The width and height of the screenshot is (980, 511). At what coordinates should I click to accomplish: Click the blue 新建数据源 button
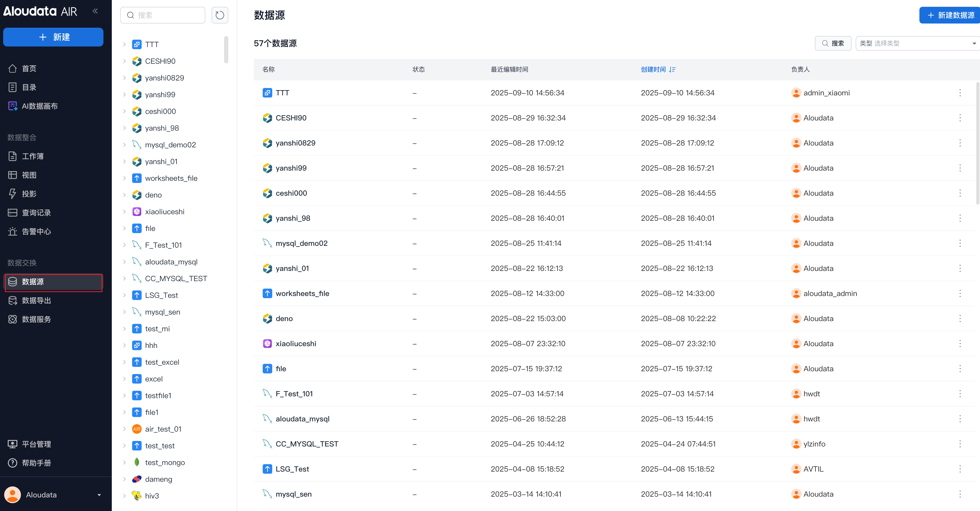[949, 15]
